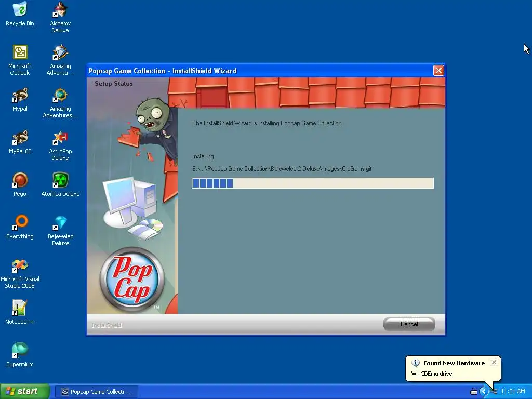This screenshot has width=532, height=399.
Task: Expand hidden system tray icons arrow
Action: coord(484,392)
